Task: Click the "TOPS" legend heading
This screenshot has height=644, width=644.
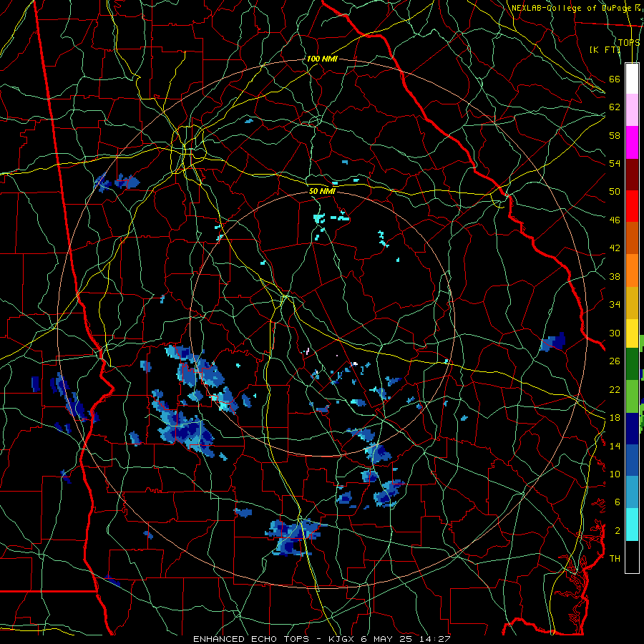Action: [629, 42]
